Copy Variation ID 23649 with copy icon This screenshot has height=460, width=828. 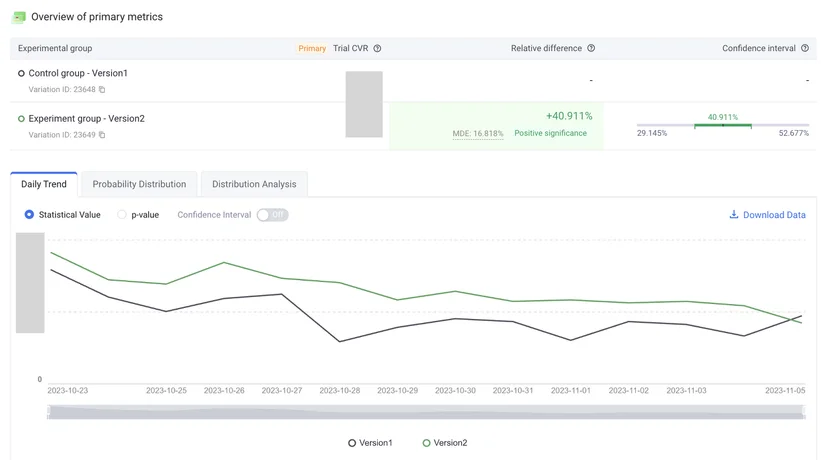102,135
